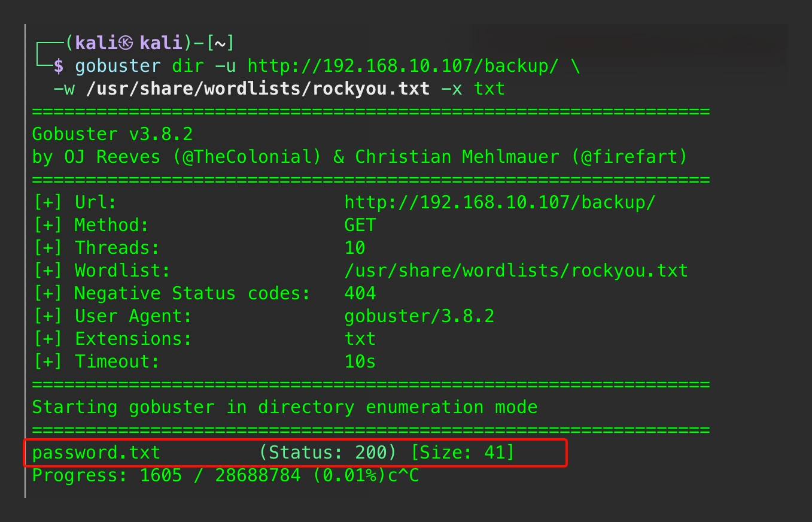Viewport: 812px width, 522px height.
Task: Click the "dir" subcommand in the command
Action: pyautogui.click(x=187, y=66)
